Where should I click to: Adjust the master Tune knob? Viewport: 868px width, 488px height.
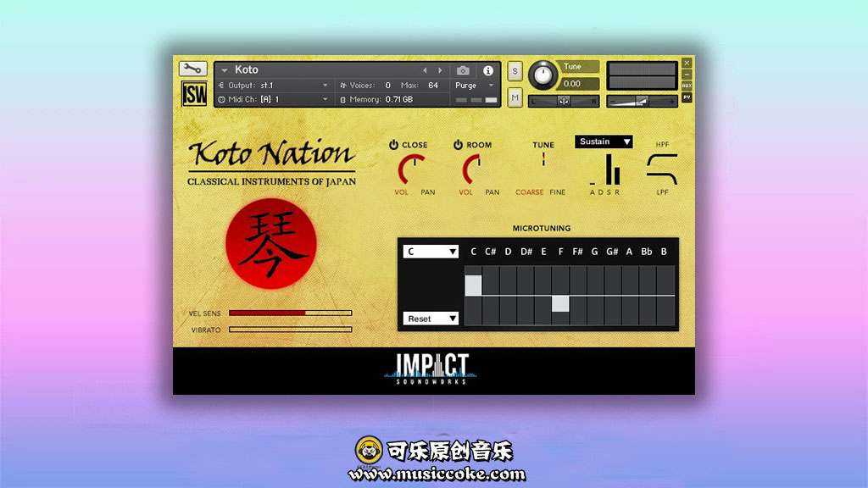pyautogui.click(x=542, y=75)
